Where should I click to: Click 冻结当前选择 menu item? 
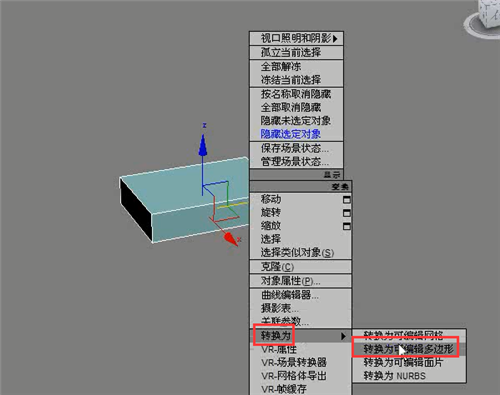(296, 80)
